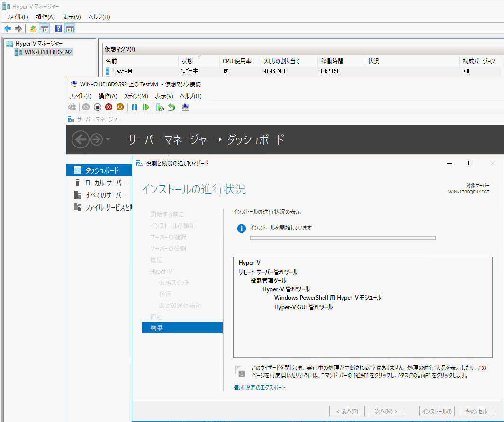Sort virtual machines by 名前 column
The image size is (504, 422).
tap(141, 61)
